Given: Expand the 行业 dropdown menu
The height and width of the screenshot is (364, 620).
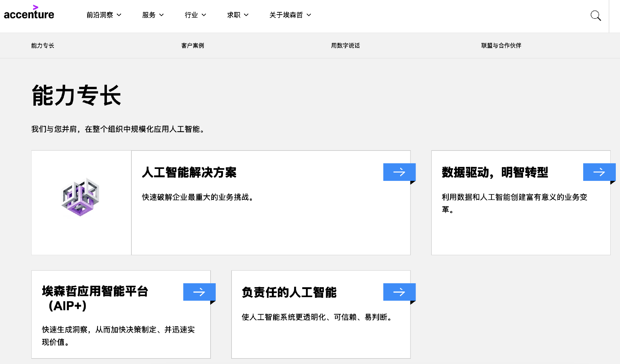Looking at the screenshot, I should point(195,15).
